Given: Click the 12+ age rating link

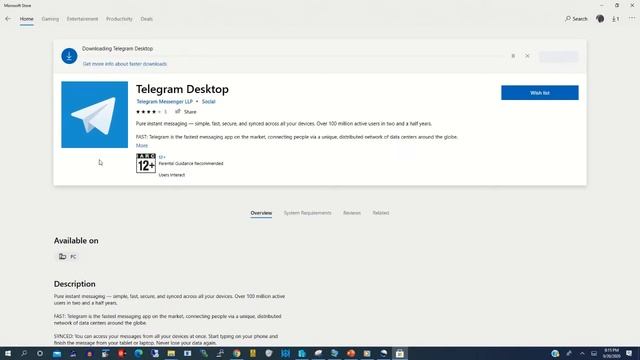Looking at the screenshot, I should tap(162, 157).
